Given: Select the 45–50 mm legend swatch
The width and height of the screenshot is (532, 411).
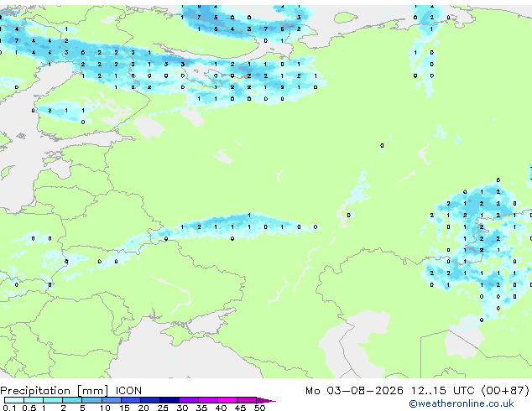Looking at the screenshot, I should pyautogui.click(x=247, y=400).
